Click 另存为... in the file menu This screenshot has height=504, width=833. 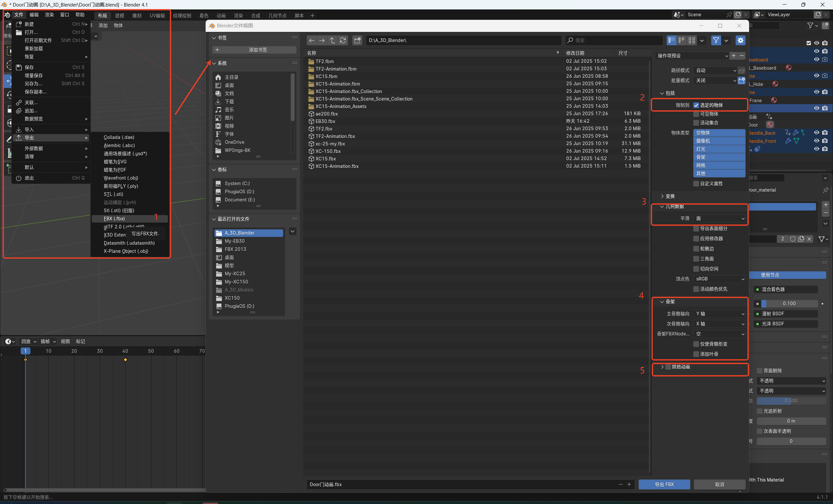(51, 84)
